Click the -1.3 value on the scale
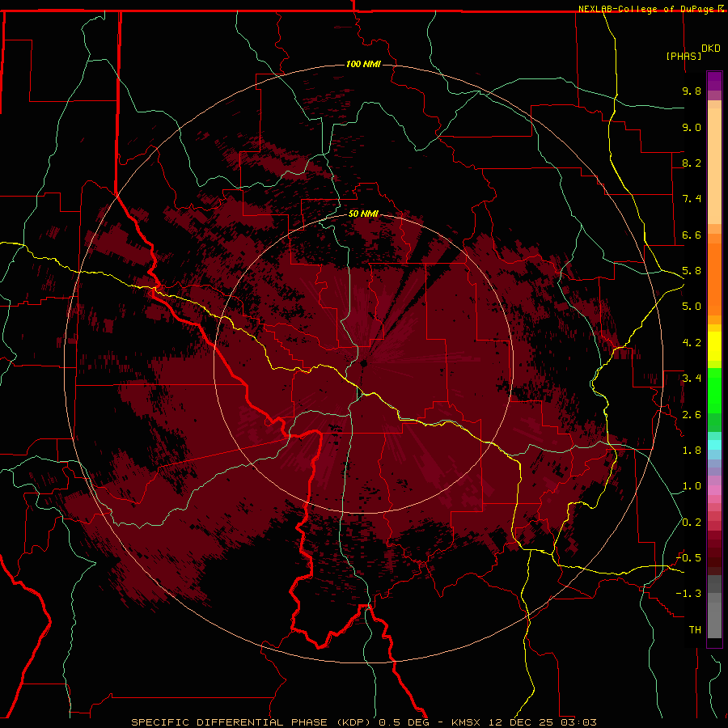This screenshot has height=728, width=728. coord(688,594)
